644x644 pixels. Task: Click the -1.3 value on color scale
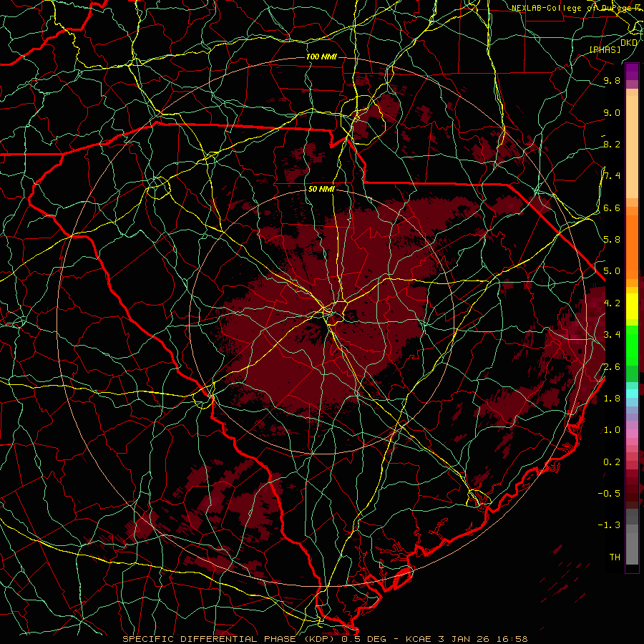(x=609, y=525)
